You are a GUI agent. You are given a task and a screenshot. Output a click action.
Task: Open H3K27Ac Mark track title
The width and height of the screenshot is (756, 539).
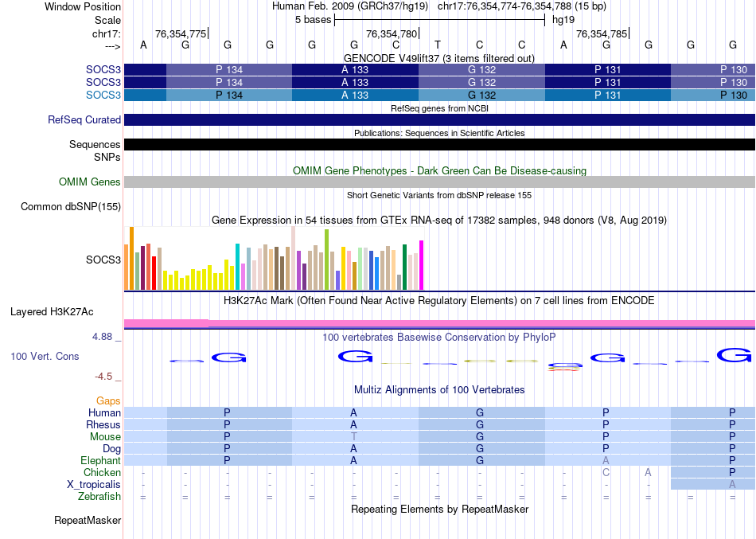tap(439, 301)
